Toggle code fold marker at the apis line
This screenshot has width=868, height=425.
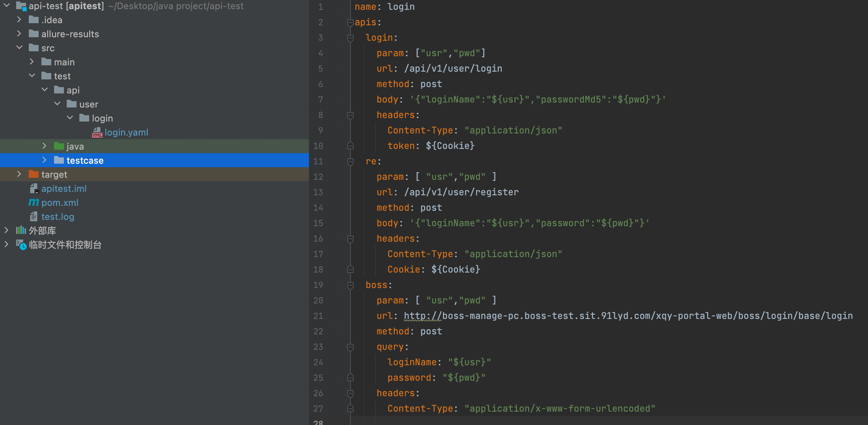(350, 22)
